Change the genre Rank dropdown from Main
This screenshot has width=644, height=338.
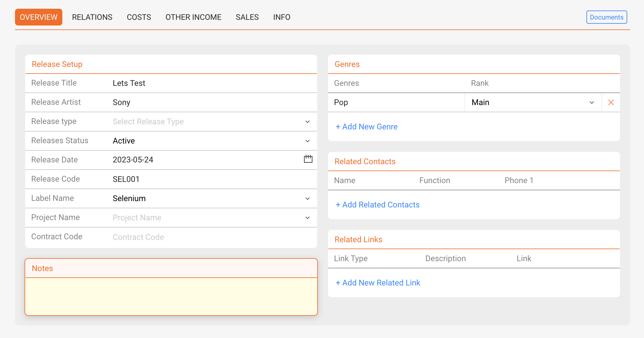coord(533,102)
